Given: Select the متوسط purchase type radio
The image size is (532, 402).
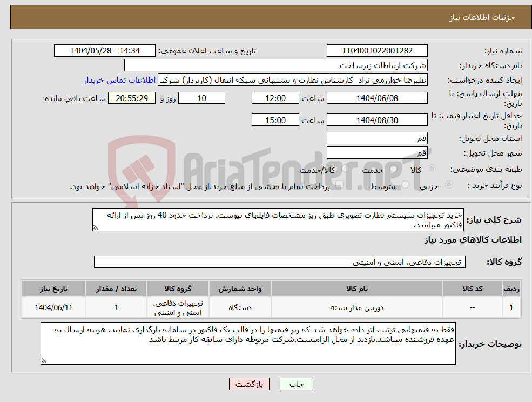Looking at the screenshot, I should click(406, 185).
